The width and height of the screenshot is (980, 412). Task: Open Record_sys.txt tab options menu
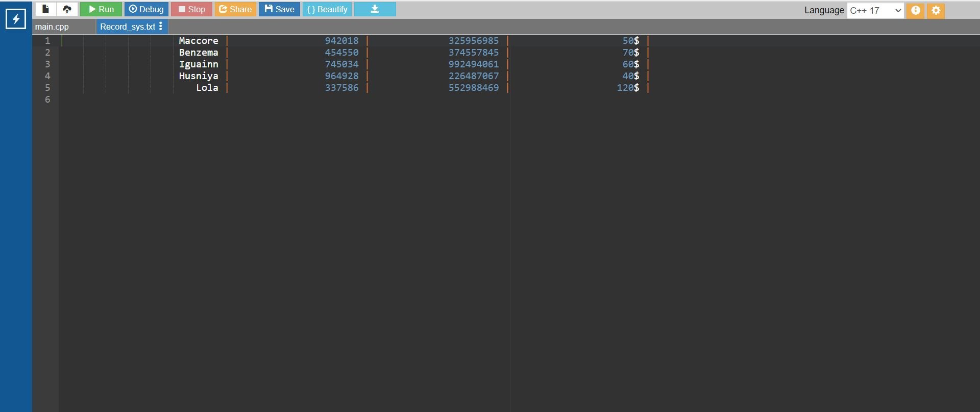161,26
